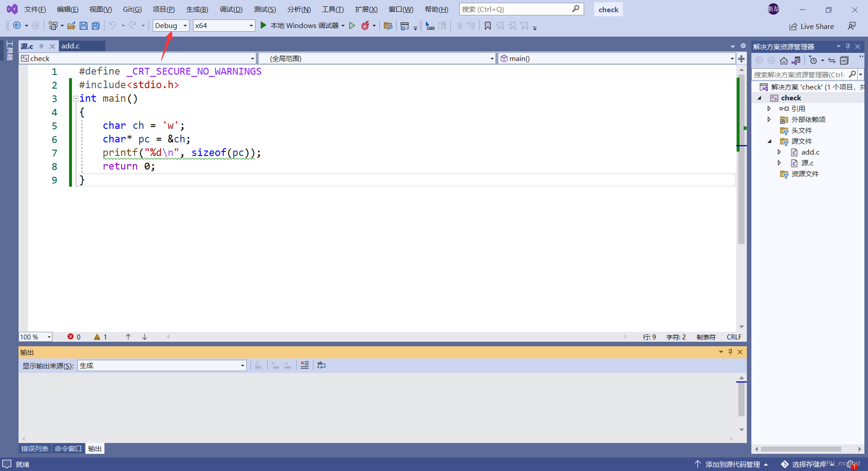The image size is (868, 471).
Task: Collapse All icon in Solution Explorer toolbar
Action: [844, 61]
